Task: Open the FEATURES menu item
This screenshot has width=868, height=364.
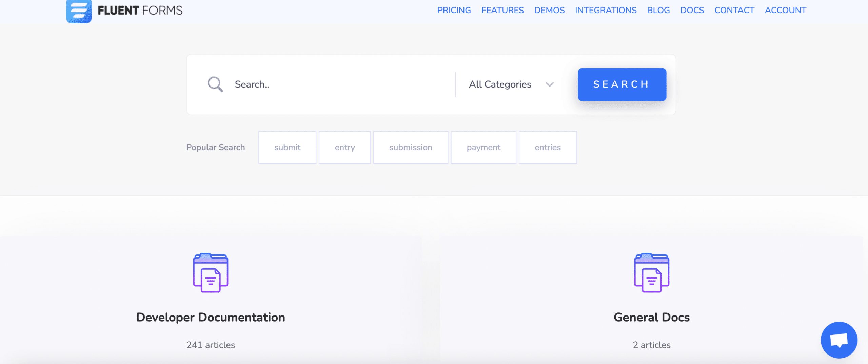Action: pos(502,10)
